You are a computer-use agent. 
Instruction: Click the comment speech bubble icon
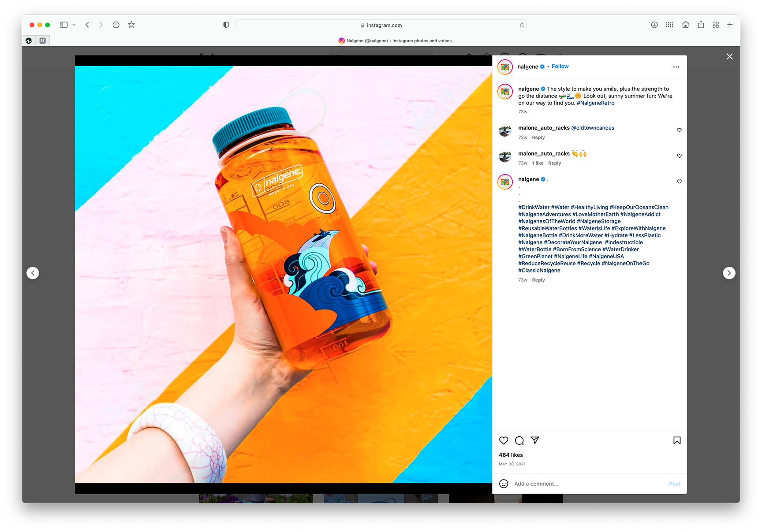[x=519, y=440]
